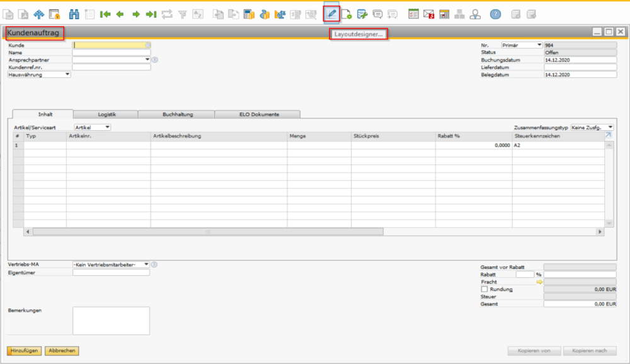Open the Layout Designer pencil icon

coord(331,14)
